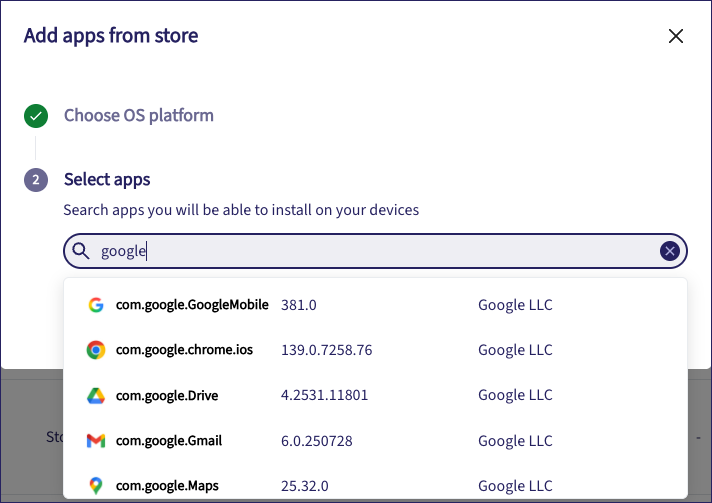Click the magnifying glass search icon

tap(81, 251)
